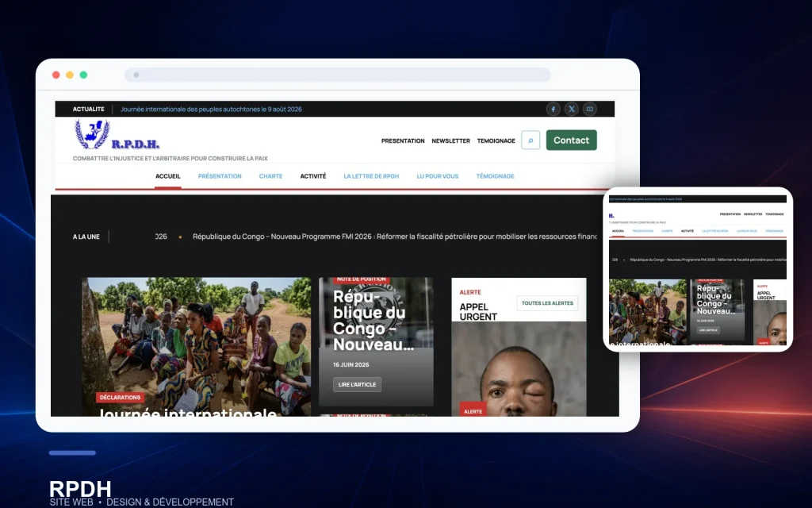Open the YouTube social icon
The width and height of the screenshot is (812, 508).
[590, 109]
